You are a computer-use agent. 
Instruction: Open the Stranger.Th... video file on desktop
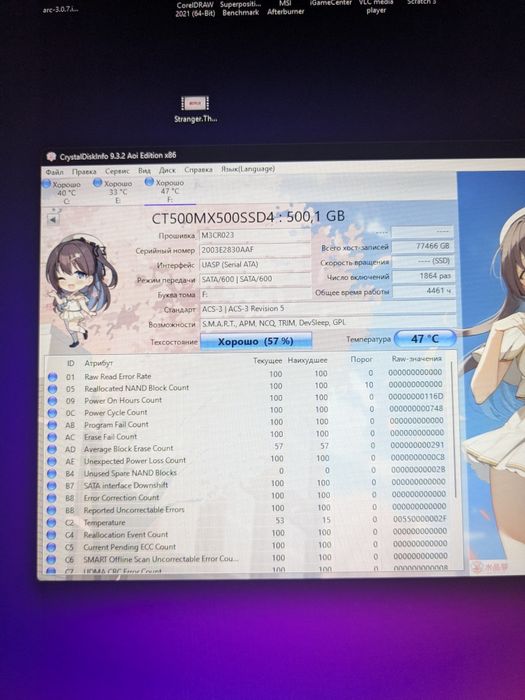195,109
